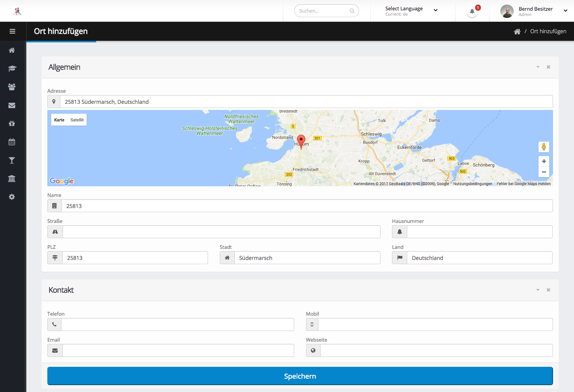
Task: Open the bank building sidebar section
Action: click(12, 179)
